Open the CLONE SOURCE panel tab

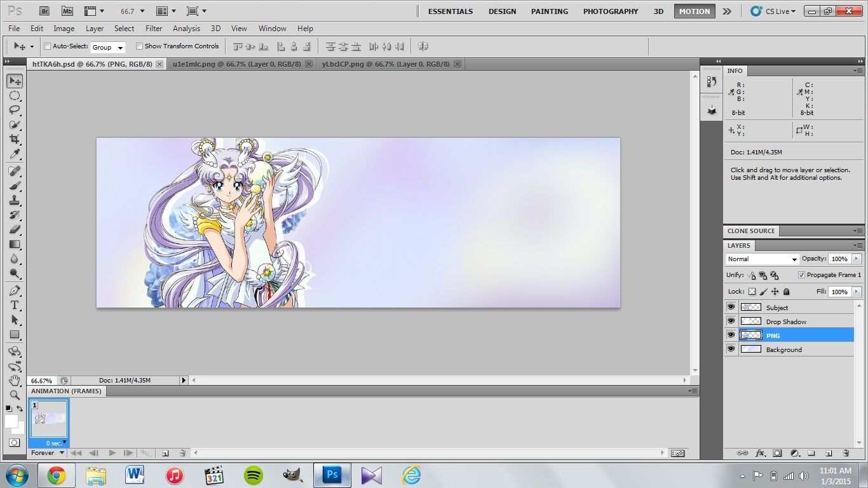pos(751,231)
